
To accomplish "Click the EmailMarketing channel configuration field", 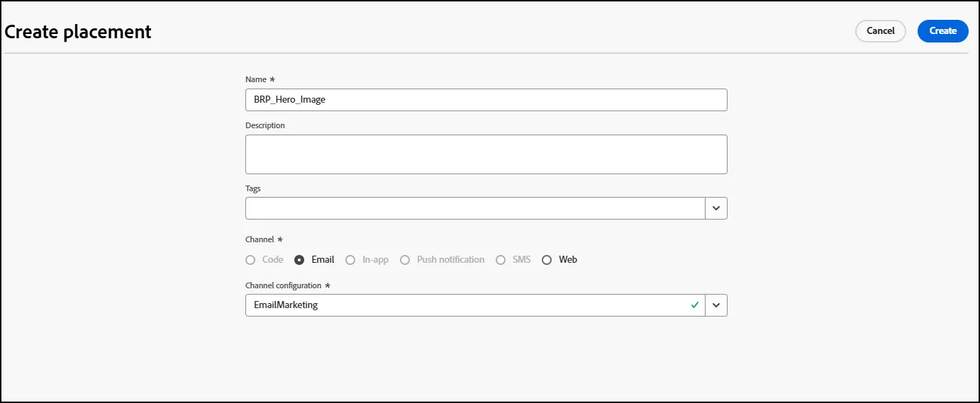I will (475, 305).
